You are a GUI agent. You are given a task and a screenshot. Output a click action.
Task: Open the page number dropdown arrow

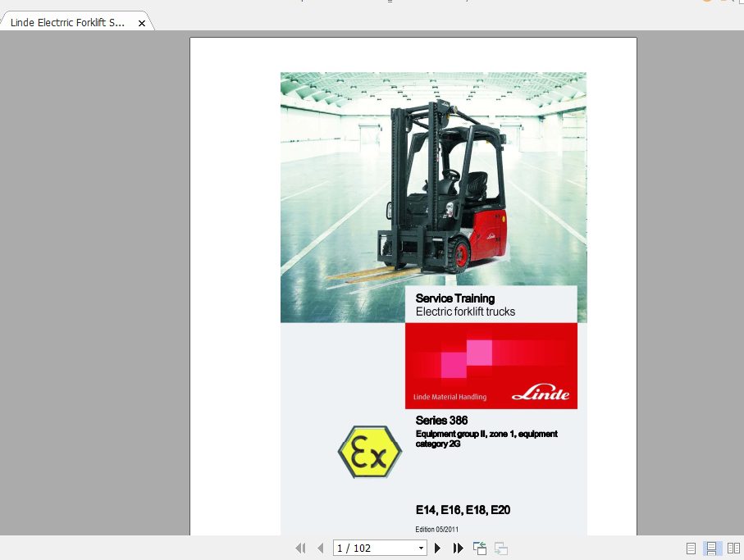click(x=421, y=549)
